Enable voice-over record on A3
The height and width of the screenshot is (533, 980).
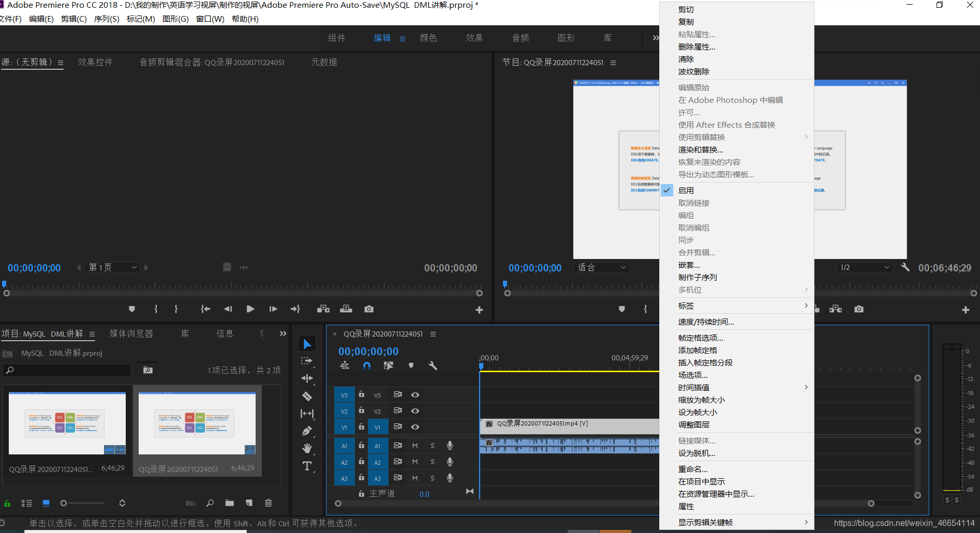click(450, 478)
